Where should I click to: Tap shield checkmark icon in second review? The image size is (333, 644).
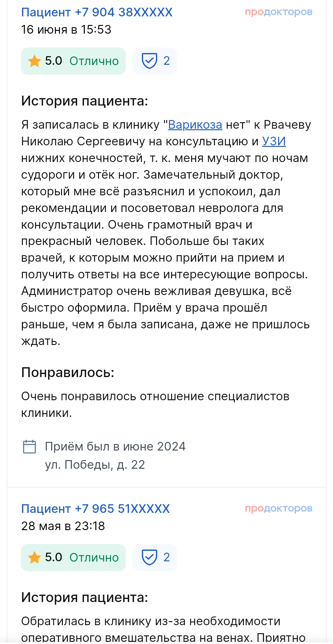(150, 557)
